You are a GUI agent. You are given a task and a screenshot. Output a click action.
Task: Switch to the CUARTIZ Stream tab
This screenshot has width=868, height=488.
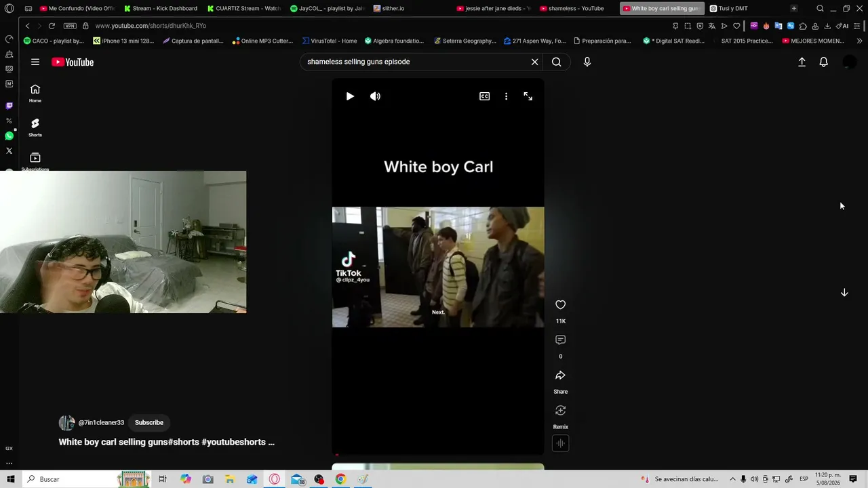tap(243, 9)
